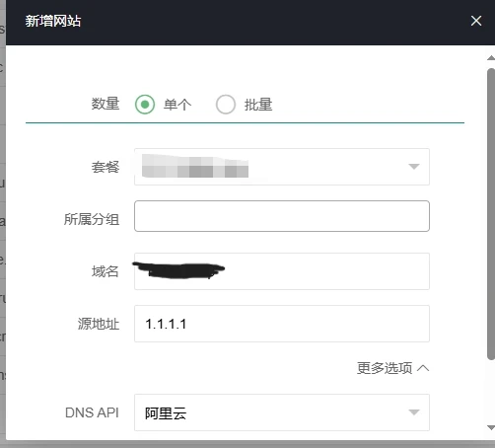Click the 源地址 field showing 1.1.1.1

click(x=282, y=324)
